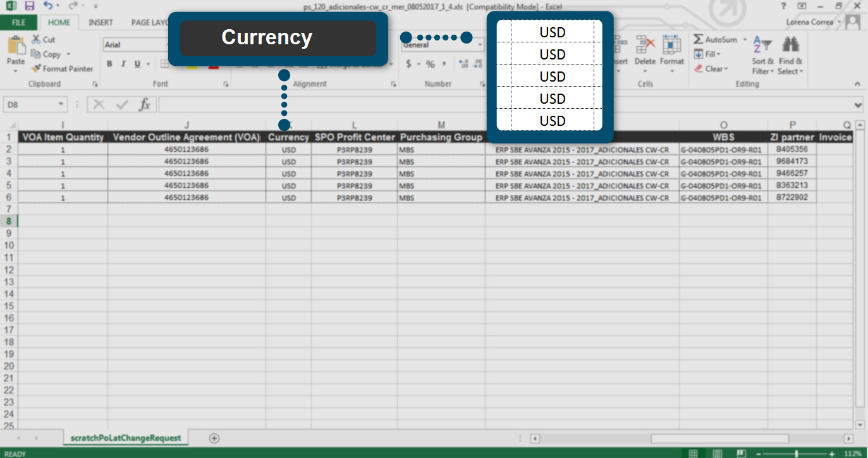
Task: Click the Undo arrow icon
Action: pos(49,6)
